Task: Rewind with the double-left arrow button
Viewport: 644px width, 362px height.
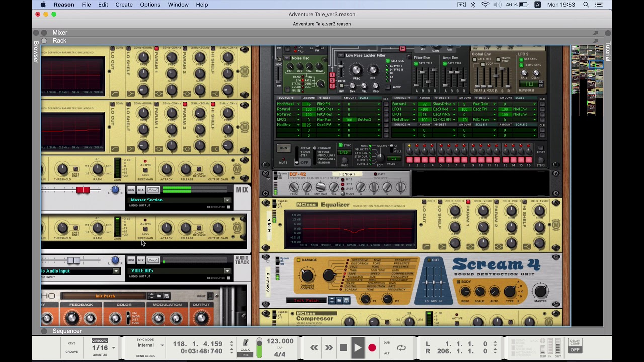Action: coord(314,348)
